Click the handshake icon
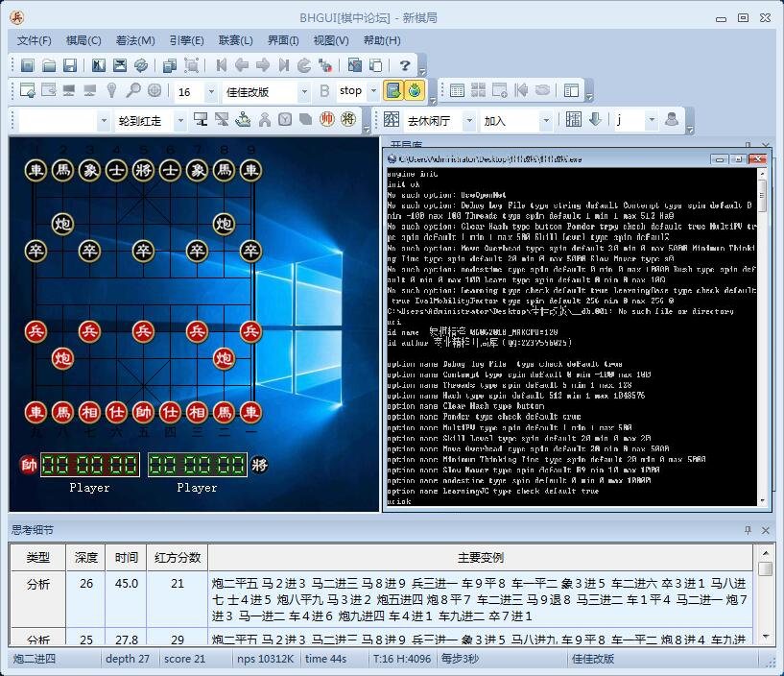The height and width of the screenshot is (676, 784). (x=542, y=90)
